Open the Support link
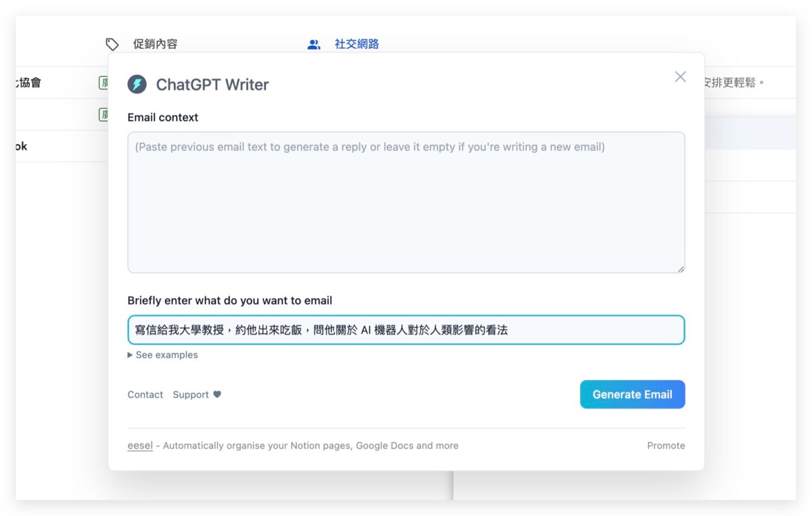 tap(191, 394)
